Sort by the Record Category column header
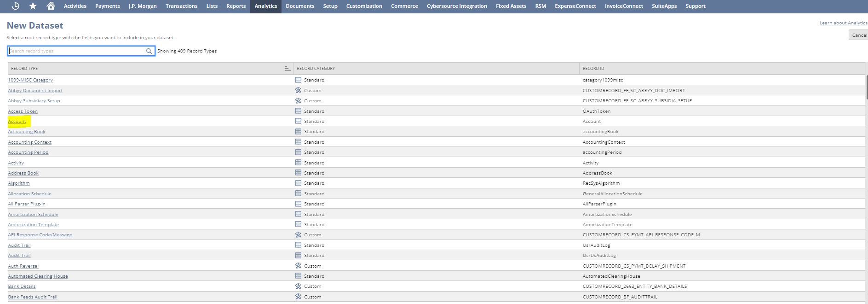The width and height of the screenshot is (868, 304). point(316,69)
